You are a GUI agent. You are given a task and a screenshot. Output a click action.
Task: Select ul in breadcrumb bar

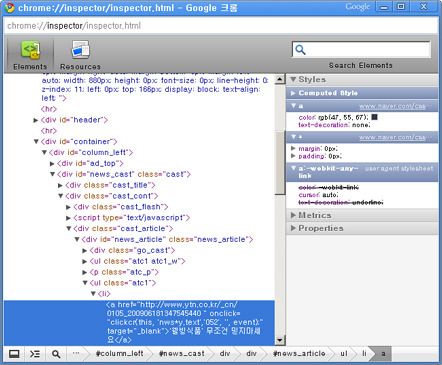344,354
